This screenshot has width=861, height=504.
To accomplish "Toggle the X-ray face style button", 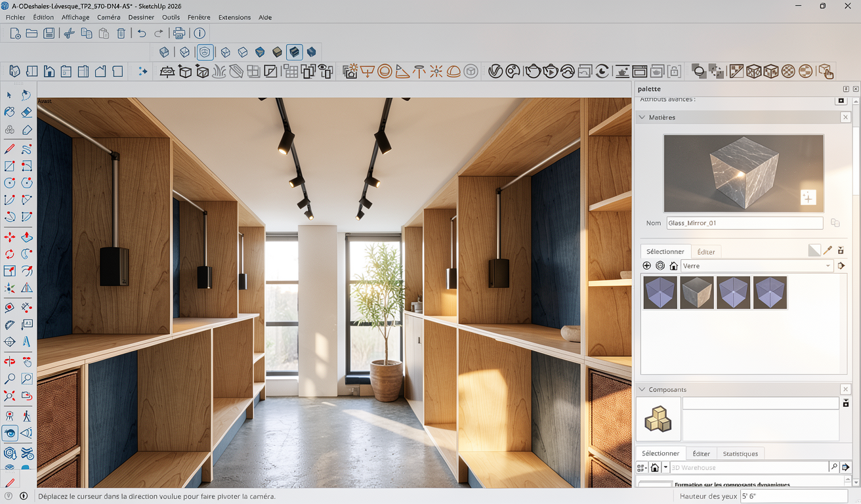I will (164, 52).
